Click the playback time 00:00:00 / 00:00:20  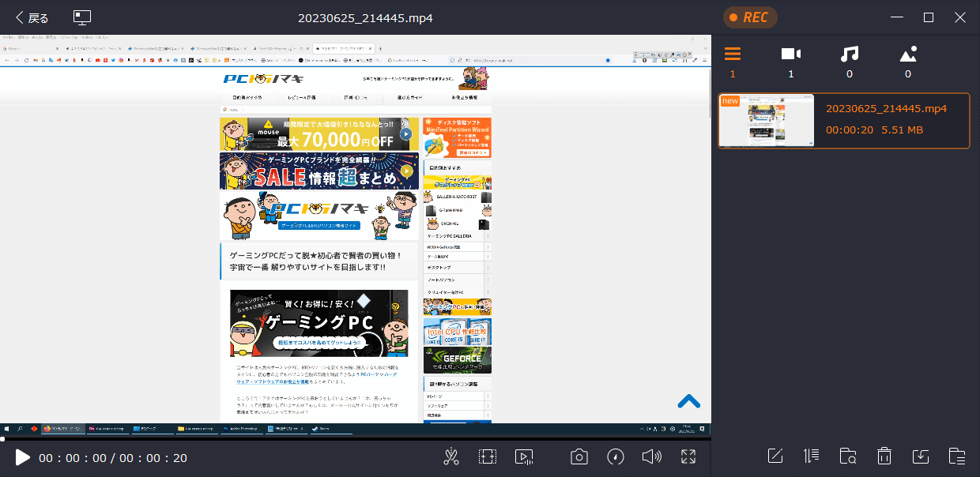pos(113,458)
